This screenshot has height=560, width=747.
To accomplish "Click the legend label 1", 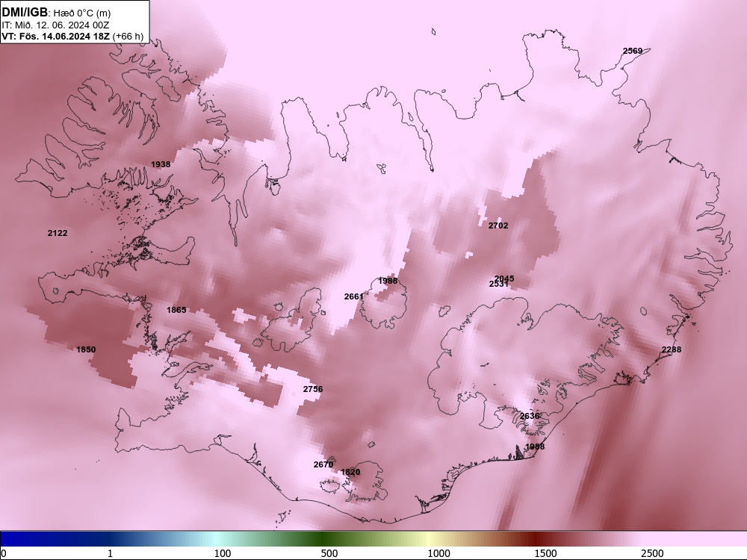I will 110,553.
